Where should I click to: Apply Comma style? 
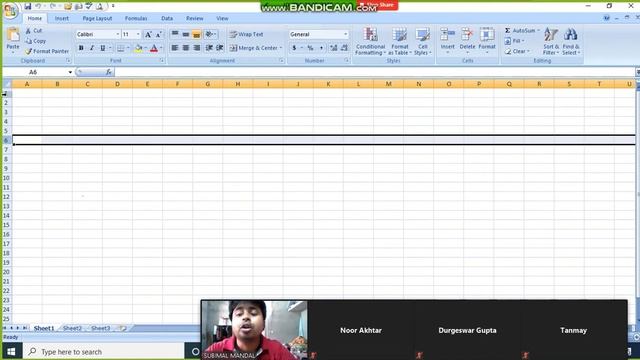click(x=321, y=48)
